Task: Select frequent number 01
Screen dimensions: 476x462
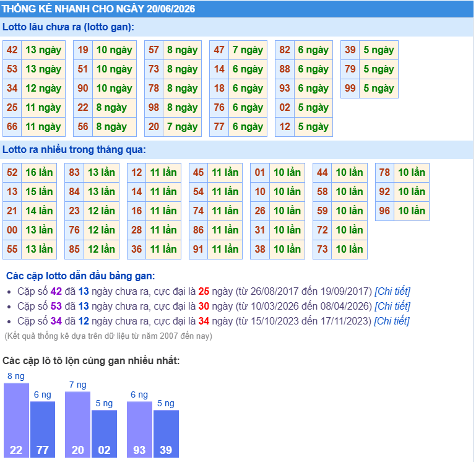Action: (x=260, y=173)
